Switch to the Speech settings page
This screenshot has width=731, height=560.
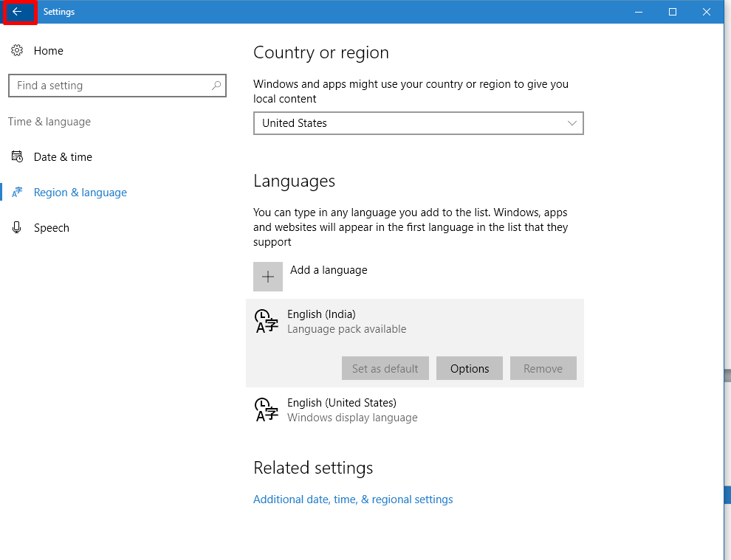click(52, 228)
